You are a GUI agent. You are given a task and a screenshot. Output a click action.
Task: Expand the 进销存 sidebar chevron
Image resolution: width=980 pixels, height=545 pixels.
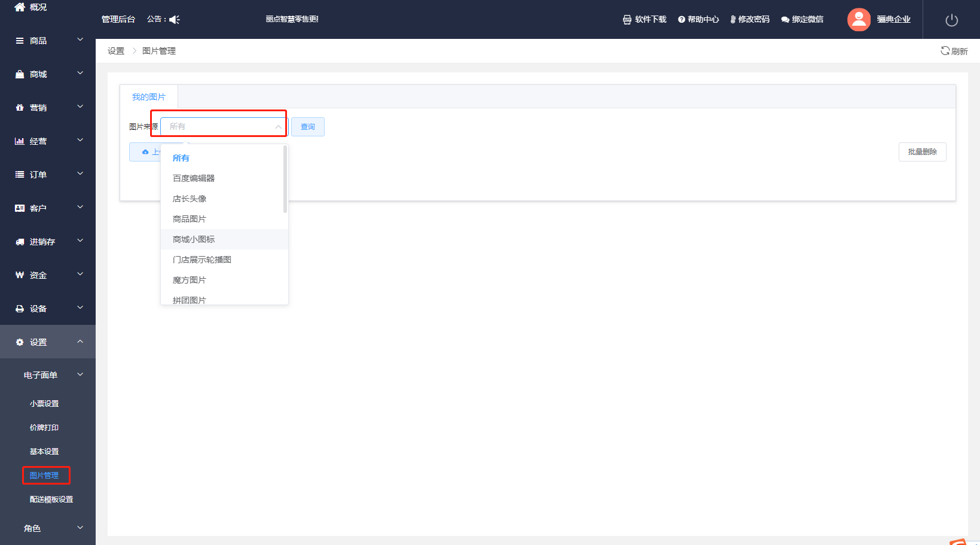click(x=80, y=241)
